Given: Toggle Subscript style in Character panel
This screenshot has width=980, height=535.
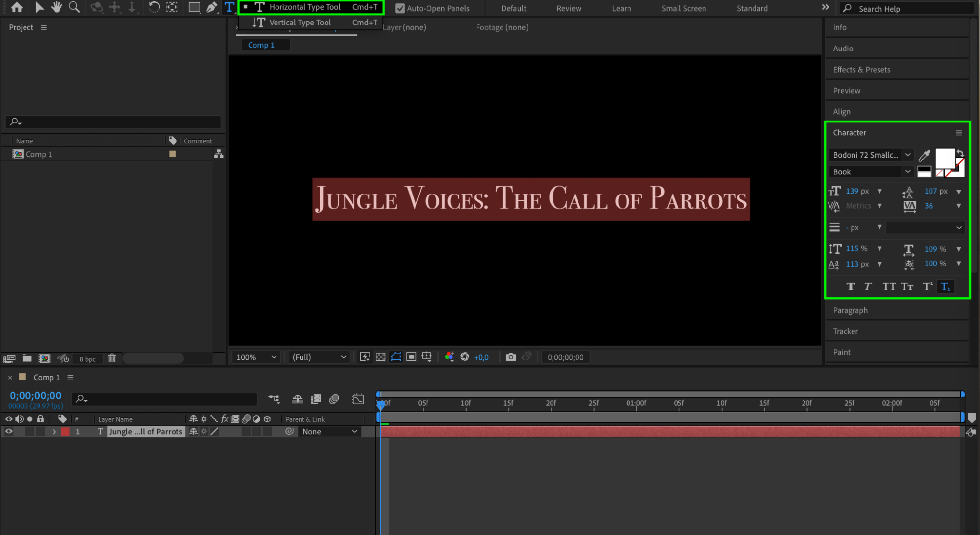Looking at the screenshot, I should [945, 287].
